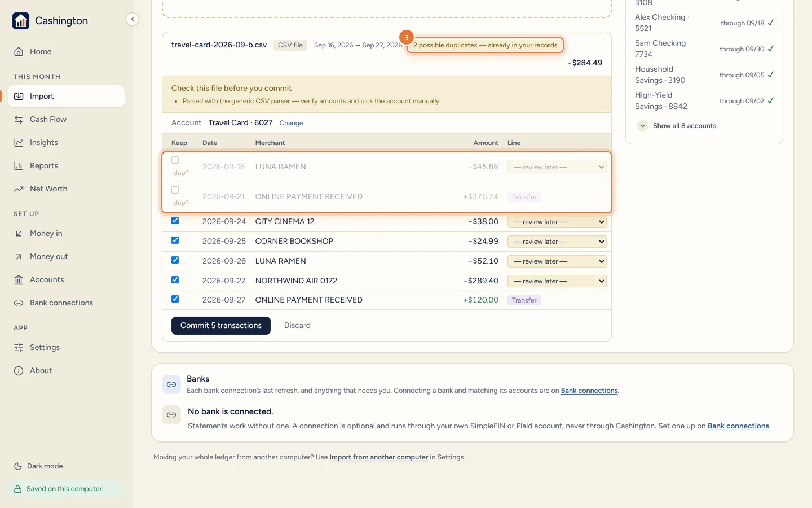Click the Settings sliders icon
The image size is (812, 508).
[19, 348]
